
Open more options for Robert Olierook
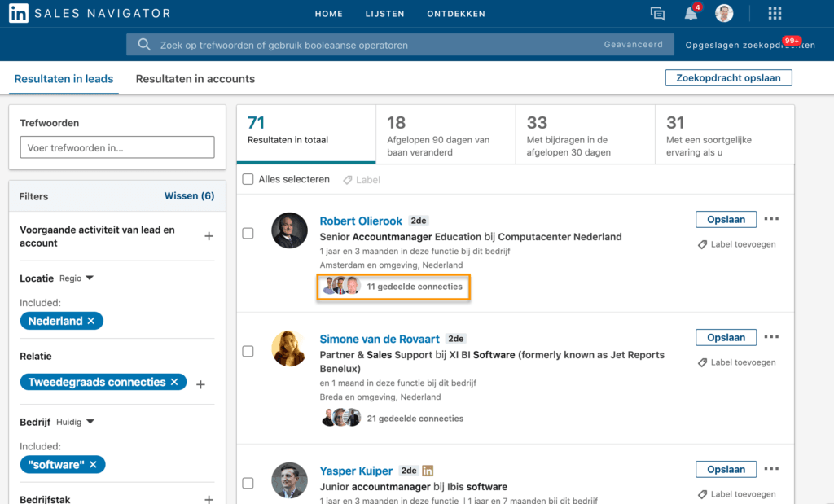click(771, 219)
